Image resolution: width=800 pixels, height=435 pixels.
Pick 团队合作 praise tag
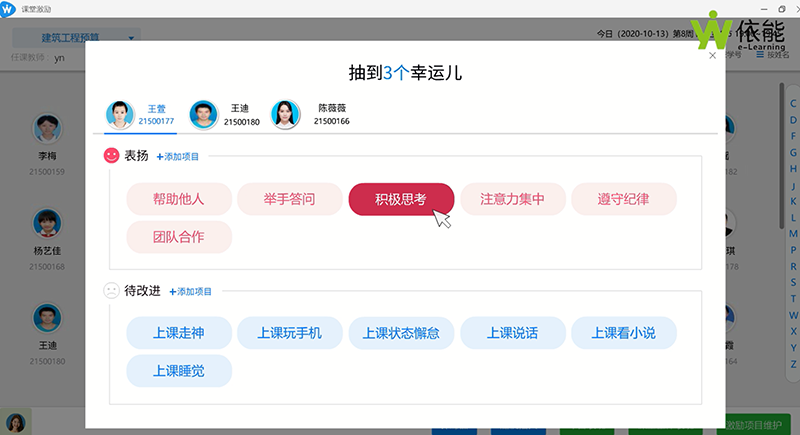179,237
